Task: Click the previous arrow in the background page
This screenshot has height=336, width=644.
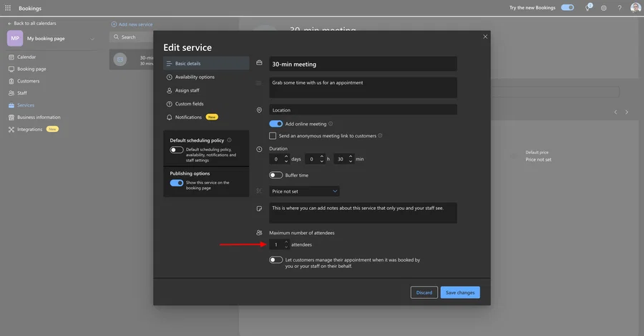Action: pyautogui.click(x=615, y=112)
